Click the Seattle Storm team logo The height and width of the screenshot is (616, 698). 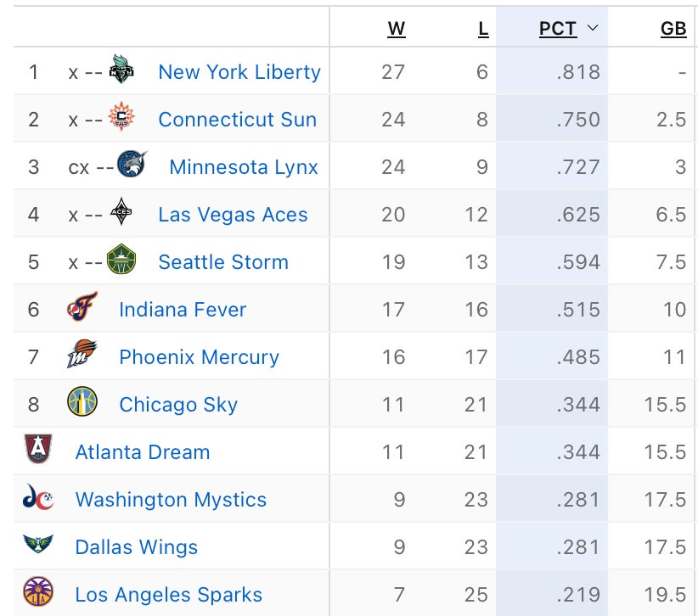(121, 260)
